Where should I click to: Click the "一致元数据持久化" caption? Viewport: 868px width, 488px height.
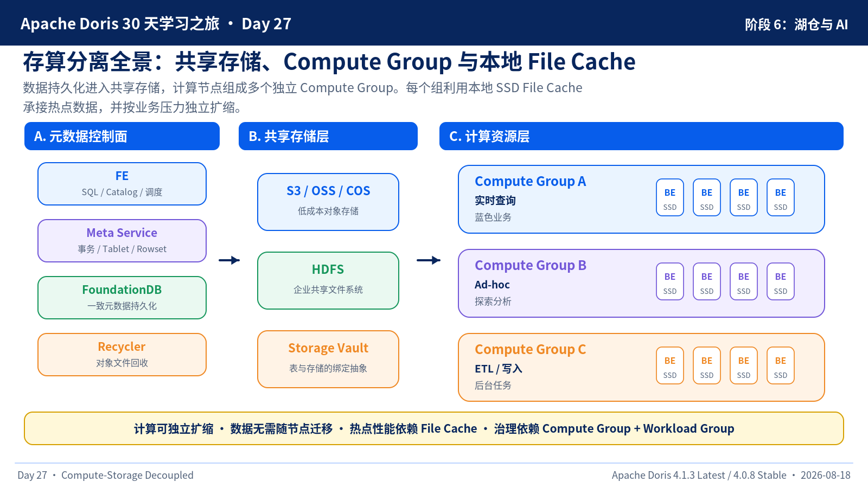pos(122,306)
